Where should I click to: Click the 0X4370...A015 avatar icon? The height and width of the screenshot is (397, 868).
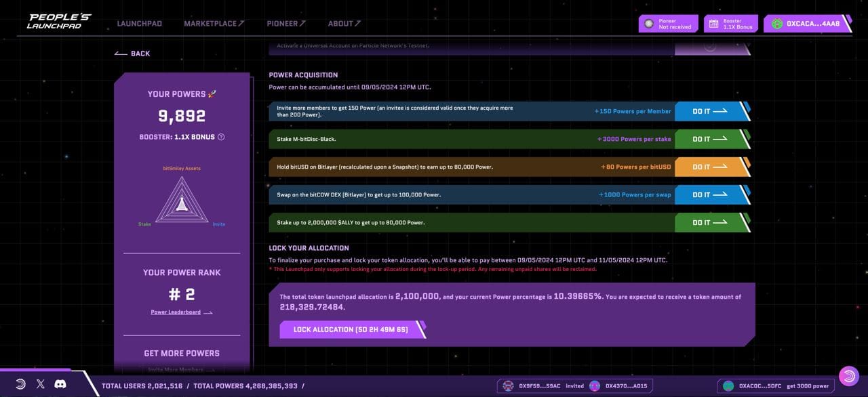(595, 386)
